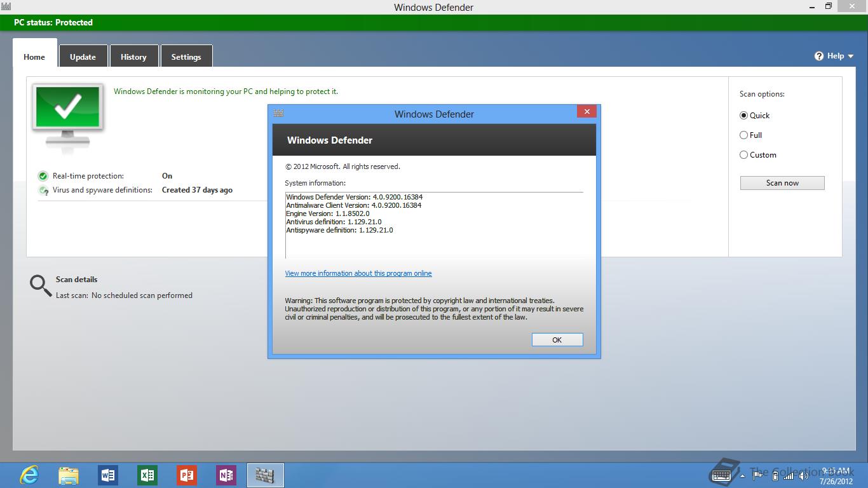This screenshot has width=868, height=488.
Task: Click the 'Created 37 days ago' text
Action: pyautogui.click(x=197, y=190)
